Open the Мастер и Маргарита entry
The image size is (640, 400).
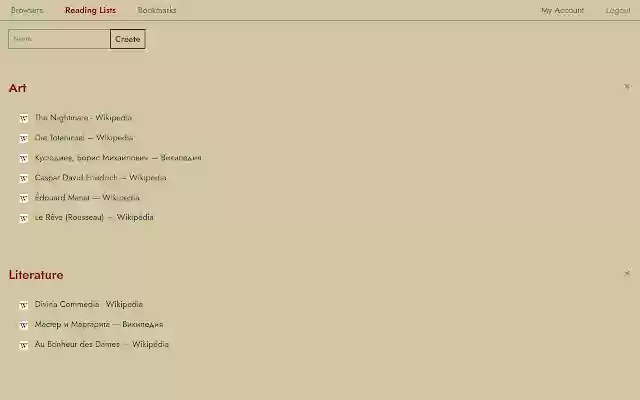pos(99,324)
